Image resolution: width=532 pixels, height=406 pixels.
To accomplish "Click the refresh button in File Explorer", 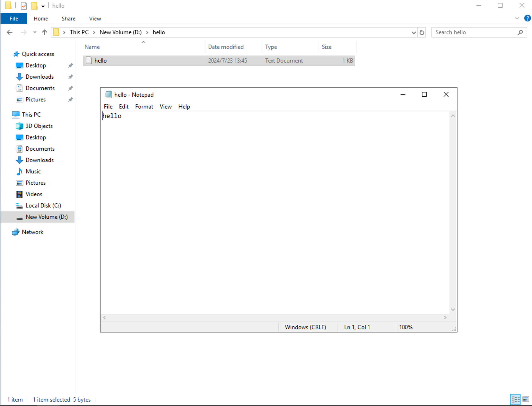I will (x=422, y=32).
